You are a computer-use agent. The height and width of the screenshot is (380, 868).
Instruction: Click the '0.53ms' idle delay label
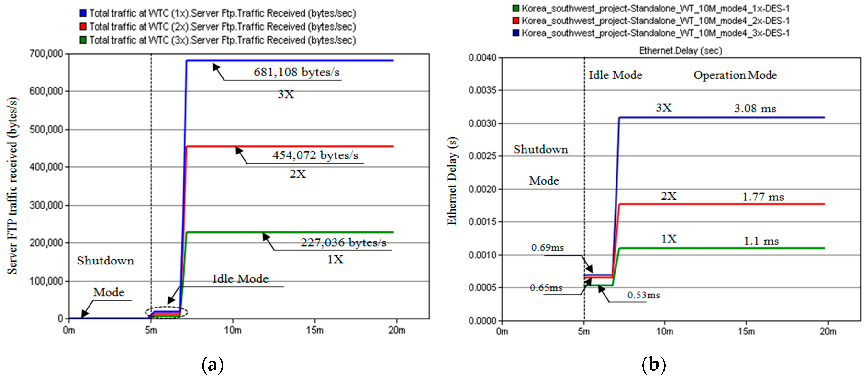coord(644,295)
